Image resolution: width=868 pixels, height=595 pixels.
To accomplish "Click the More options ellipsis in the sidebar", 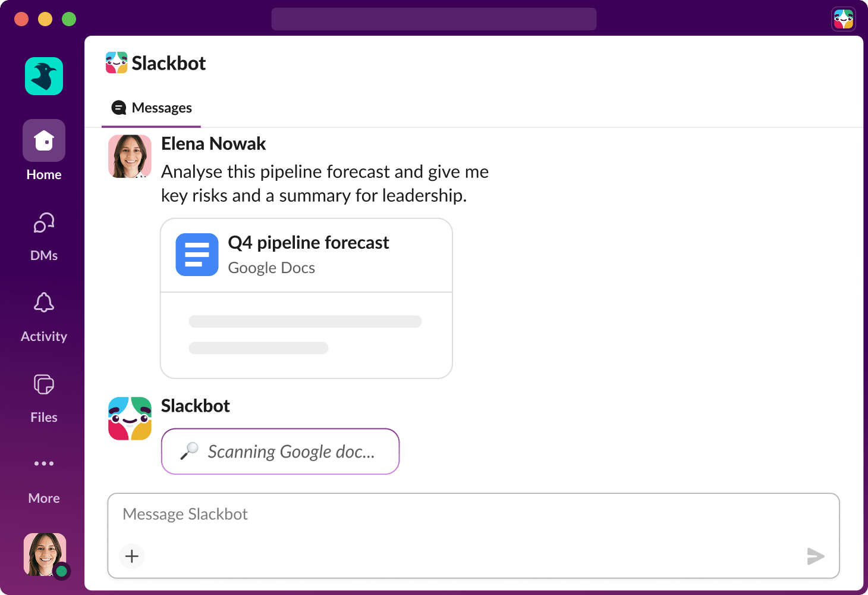I will point(43,464).
